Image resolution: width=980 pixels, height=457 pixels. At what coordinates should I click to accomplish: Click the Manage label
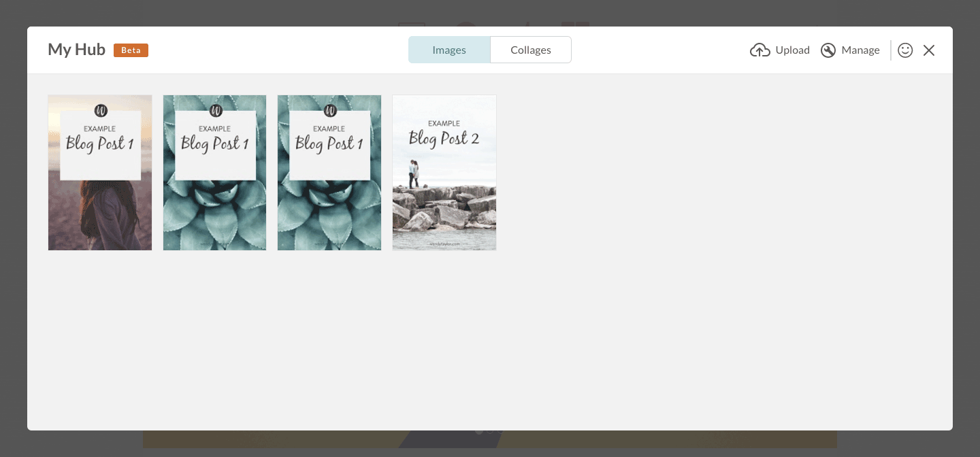point(860,50)
